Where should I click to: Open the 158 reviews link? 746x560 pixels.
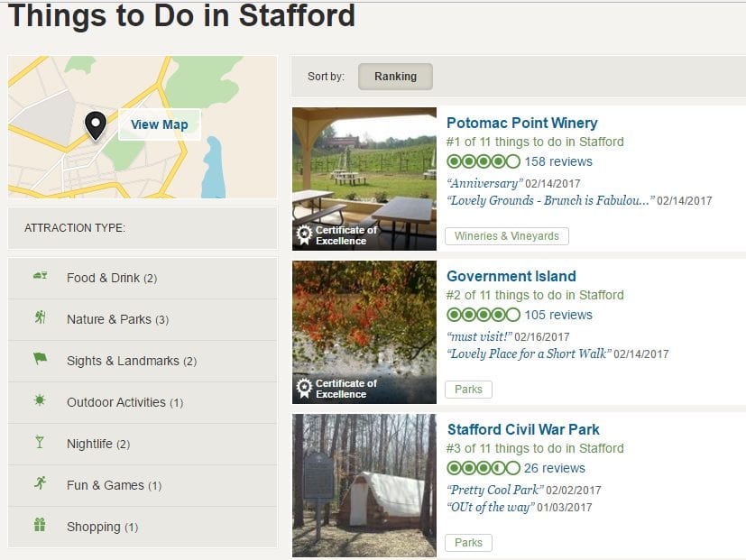coord(558,161)
